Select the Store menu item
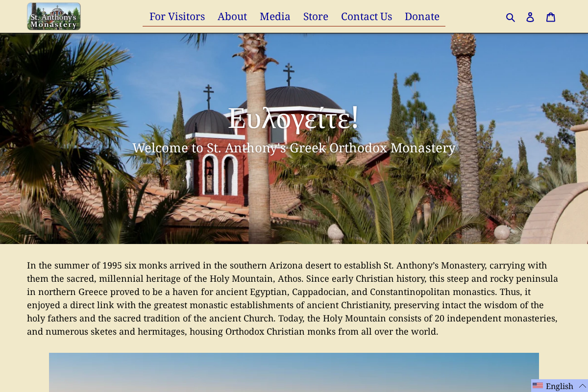Screen dimensions: 588x392 click(x=316, y=16)
